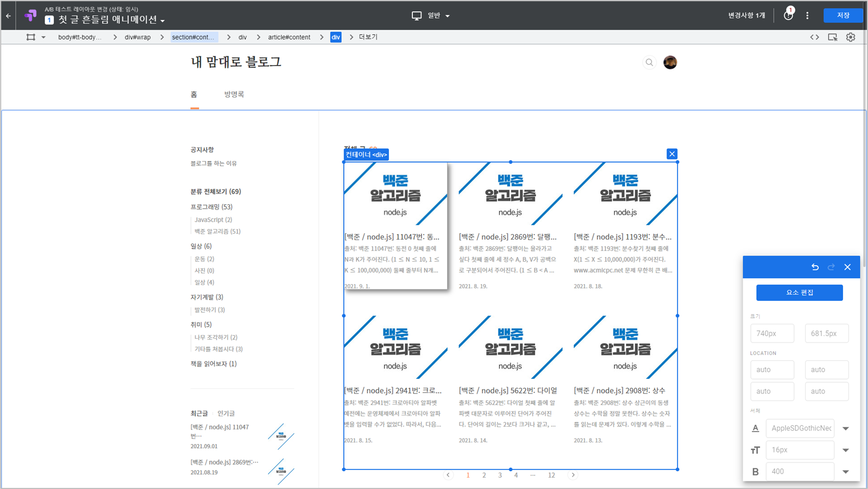Open the variant name dropdown arrow
Screen dimensions: 868x489
(163, 21)
